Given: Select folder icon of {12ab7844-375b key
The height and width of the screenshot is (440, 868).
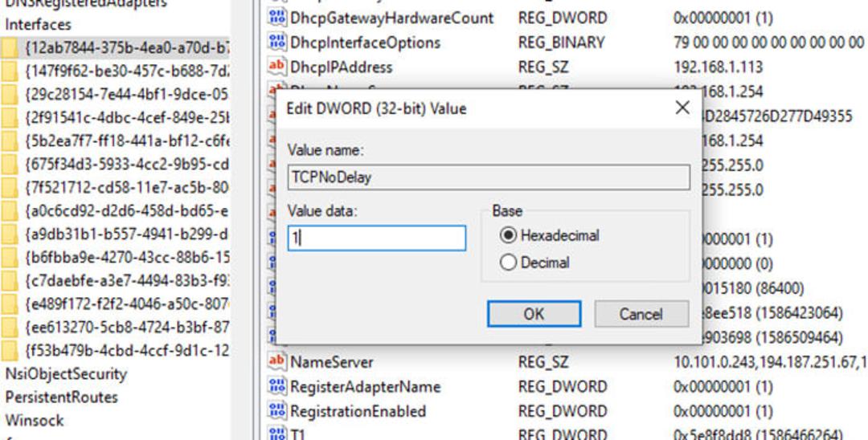Looking at the screenshot, I should pyautogui.click(x=10, y=49).
